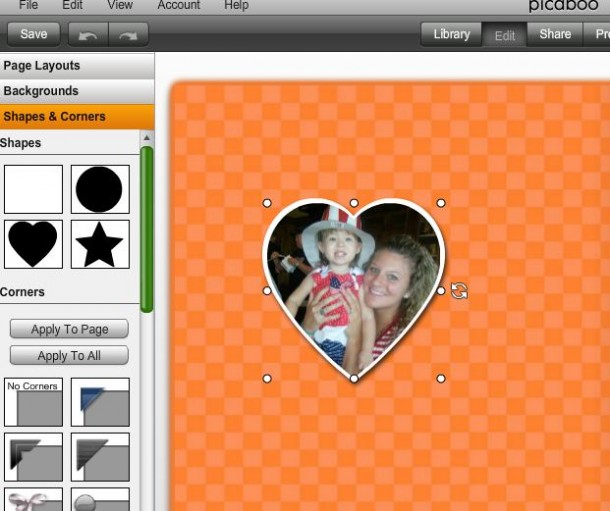Click the green scrollbar thumb
The height and width of the screenshot is (511, 610).
(147, 229)
